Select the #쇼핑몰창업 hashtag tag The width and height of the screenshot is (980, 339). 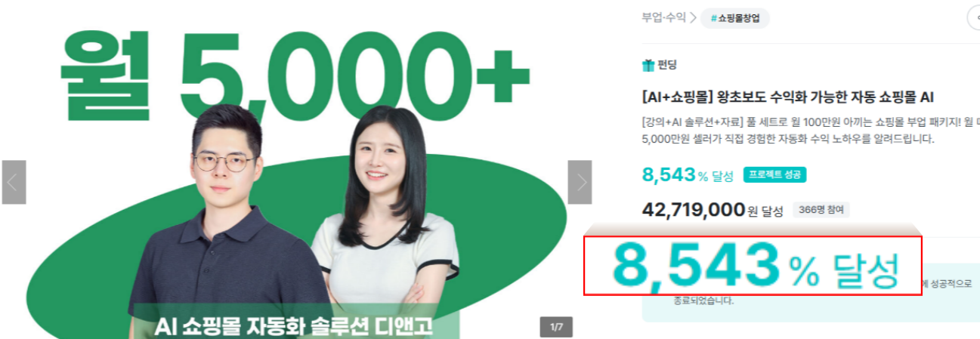[735, 18]
